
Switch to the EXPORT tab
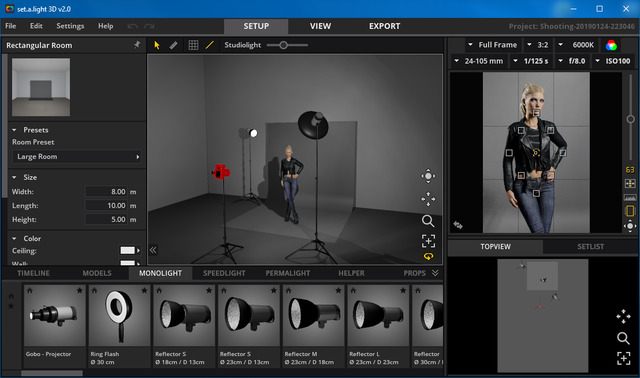click(384, 26)
